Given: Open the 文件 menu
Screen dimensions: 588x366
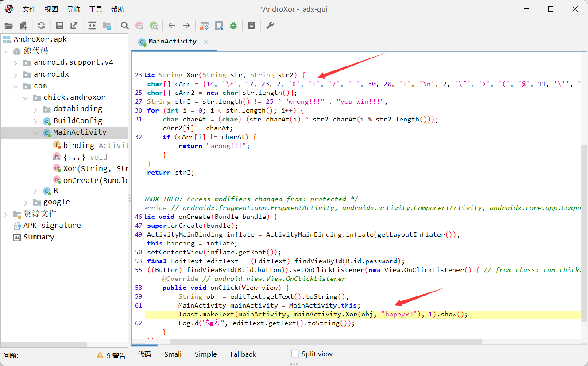Looking at the screenshot, I should tap(29, 9).
